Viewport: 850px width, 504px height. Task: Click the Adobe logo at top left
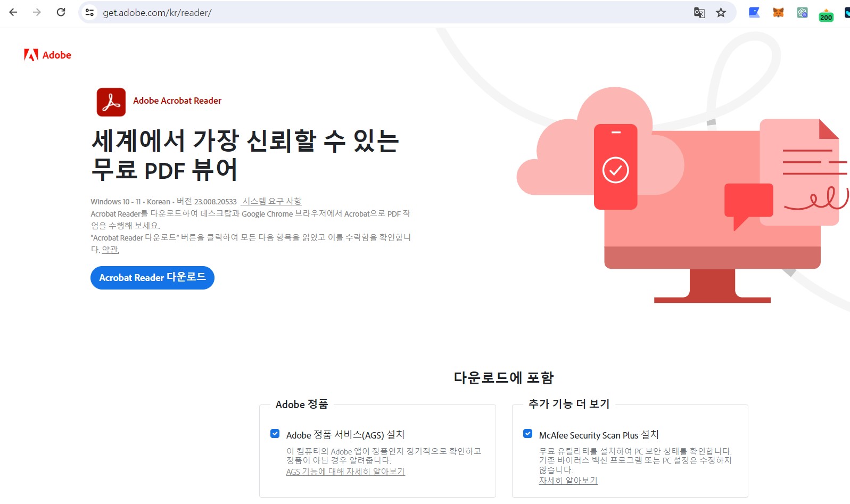point(47,55)
